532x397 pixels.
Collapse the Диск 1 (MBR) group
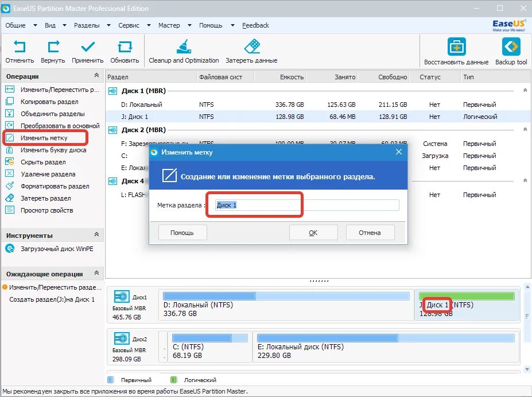coord(525,90)
